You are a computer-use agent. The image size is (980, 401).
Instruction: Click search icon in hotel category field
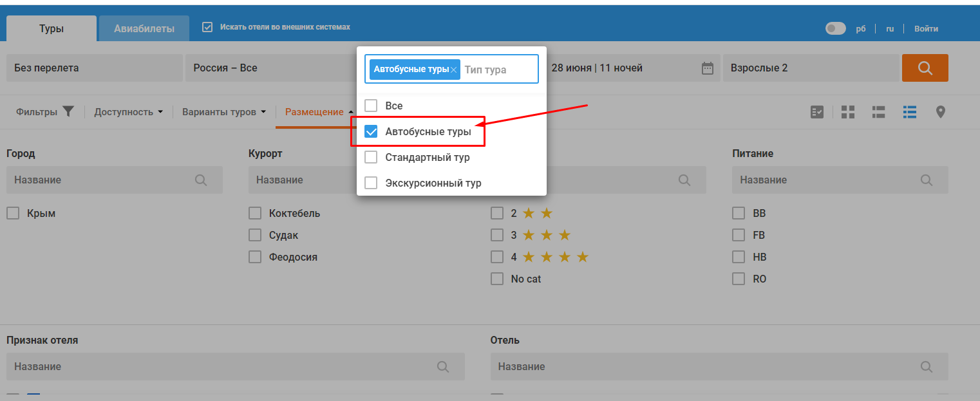(684, 180)
